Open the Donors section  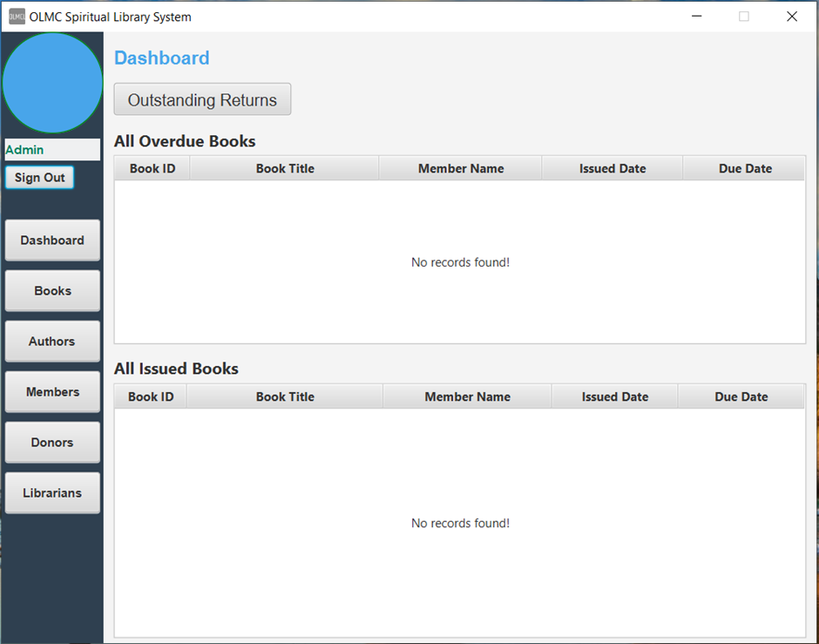pyautogui.click(x=52, y=442)
